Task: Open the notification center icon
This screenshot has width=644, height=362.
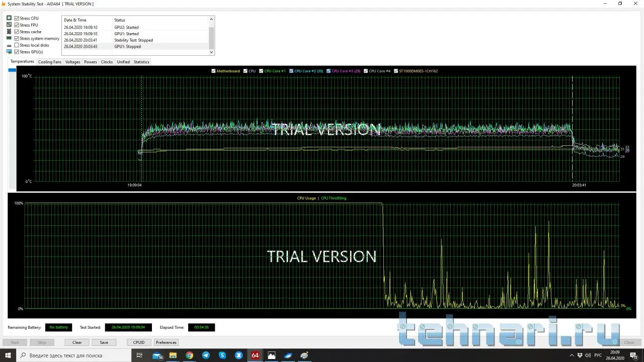Action: pos(634,355)
